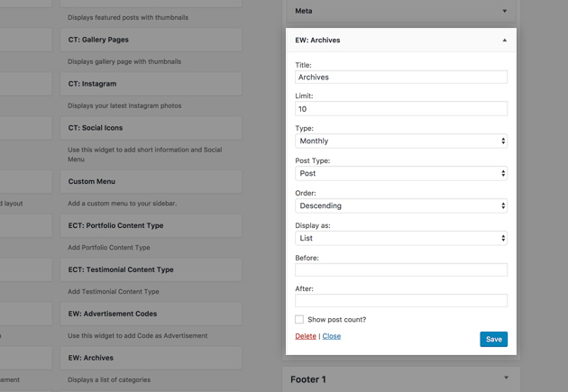The image size is (568, 392).
Task: Click the Close link
Action: (x=332, y=336)
